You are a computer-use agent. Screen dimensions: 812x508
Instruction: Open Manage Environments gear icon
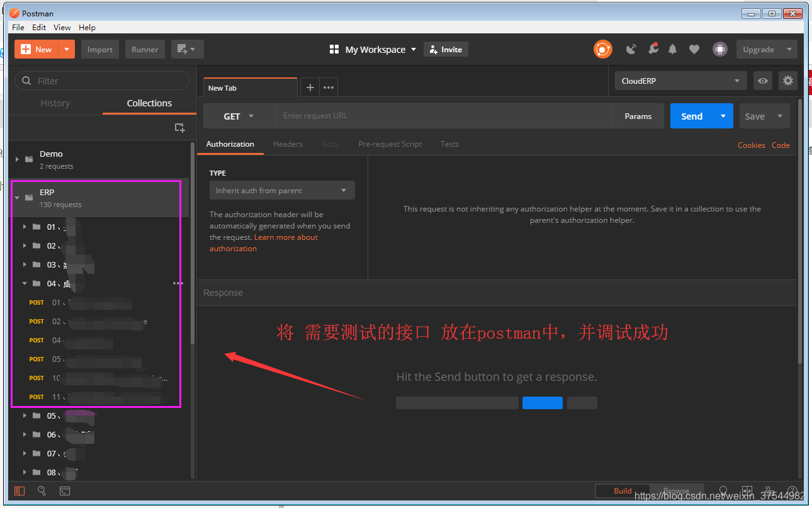click(x=788, y=81)
